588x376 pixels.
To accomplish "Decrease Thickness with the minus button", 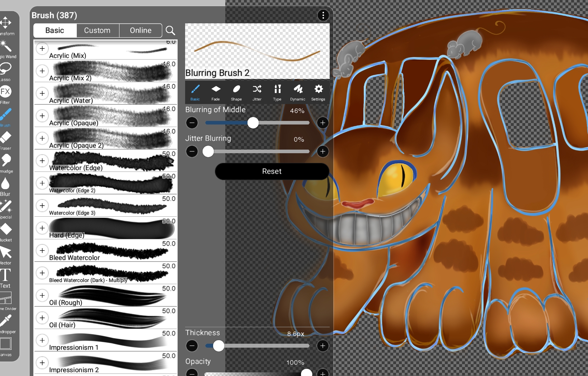I will 192,346.
